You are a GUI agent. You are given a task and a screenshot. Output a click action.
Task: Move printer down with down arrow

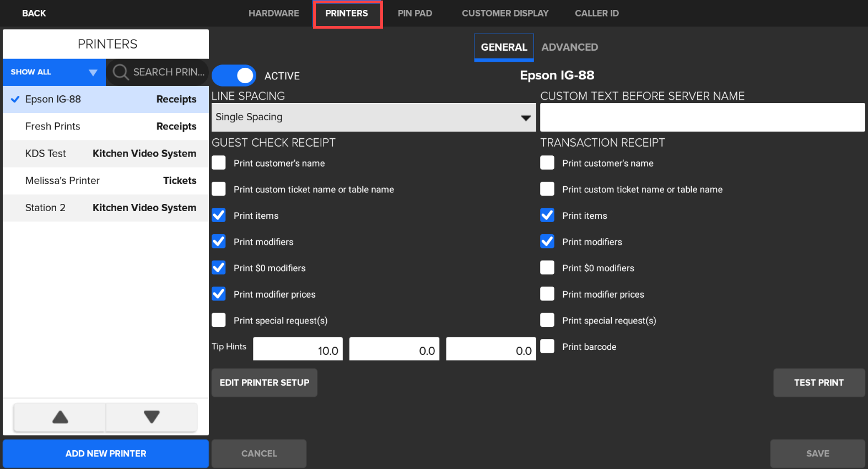[x=152, y=417]
